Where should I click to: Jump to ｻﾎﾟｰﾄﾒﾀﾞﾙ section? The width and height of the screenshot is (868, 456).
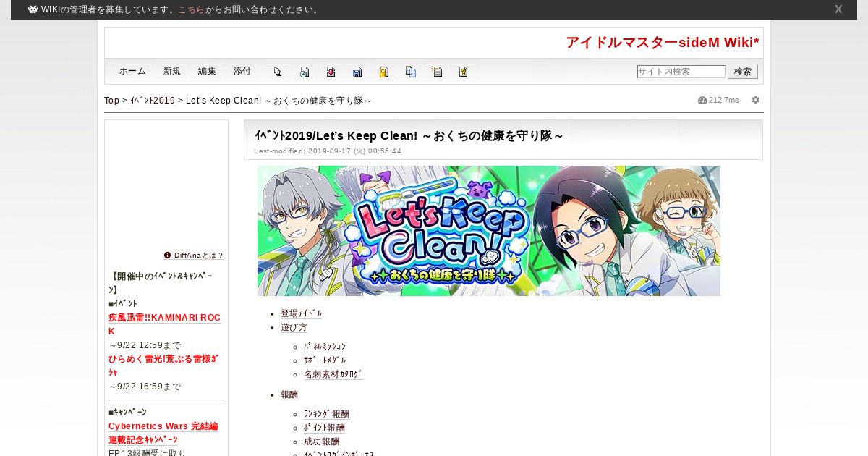pos(325,360)
